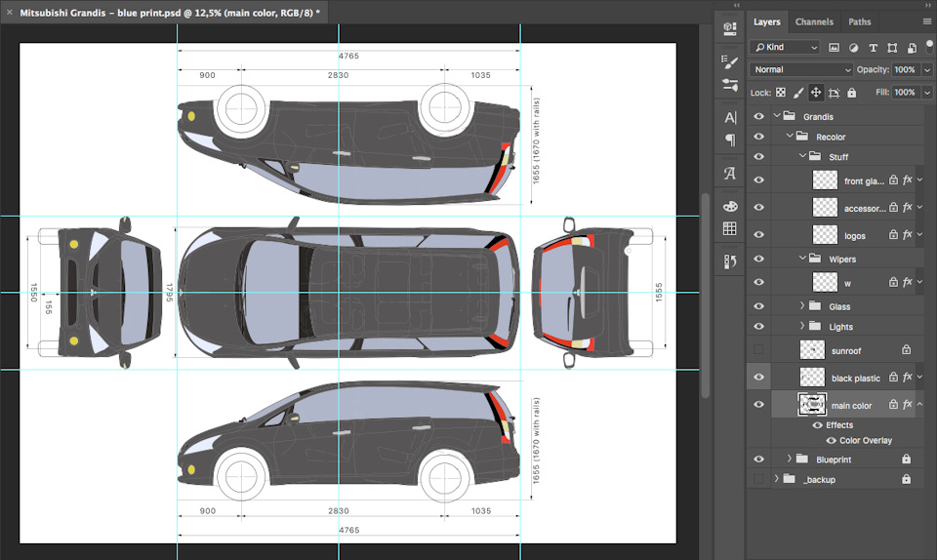Image resolution: width=937 pixels, height=560 pixels.
Task: Click lock icon on _backup group
Action: pos(906,479)
